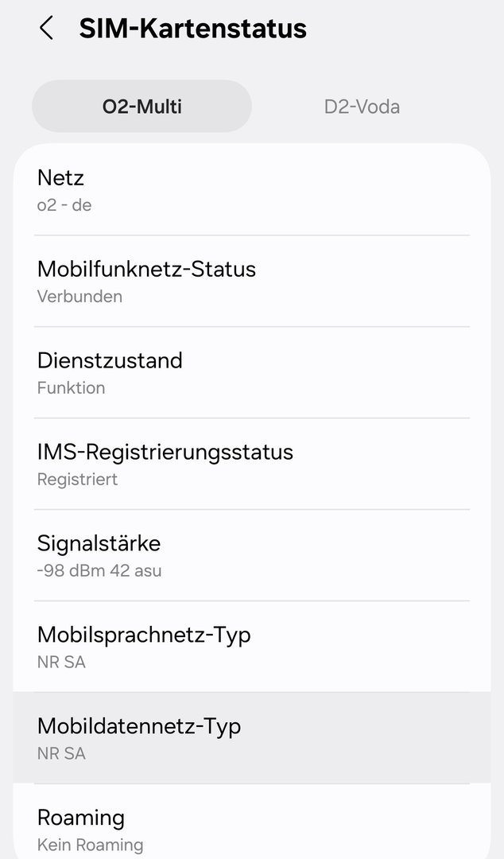This screenshot has width=504, height=859.
Task: Tap the Kein Roaming value
Action: click(x=90, y=845)
